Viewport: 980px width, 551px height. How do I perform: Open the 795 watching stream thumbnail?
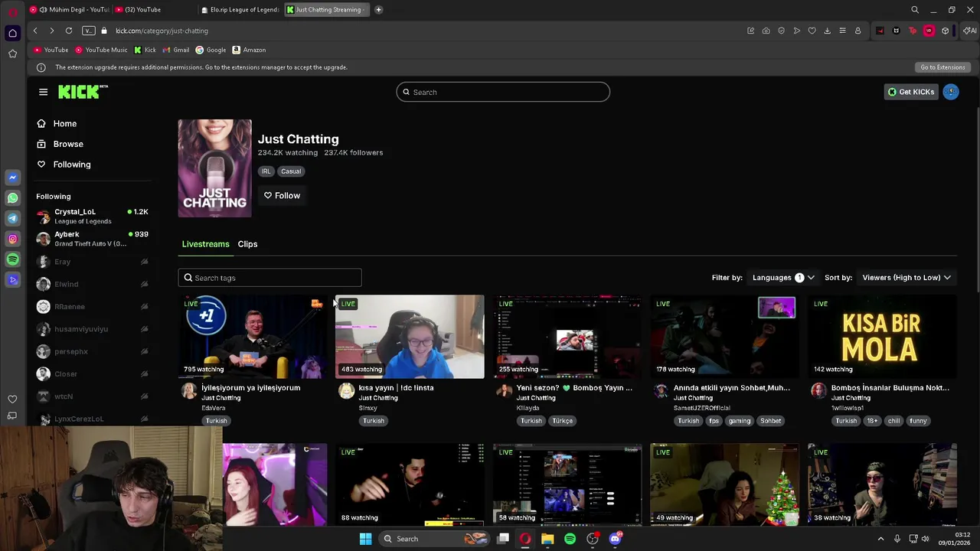[253, 337]
